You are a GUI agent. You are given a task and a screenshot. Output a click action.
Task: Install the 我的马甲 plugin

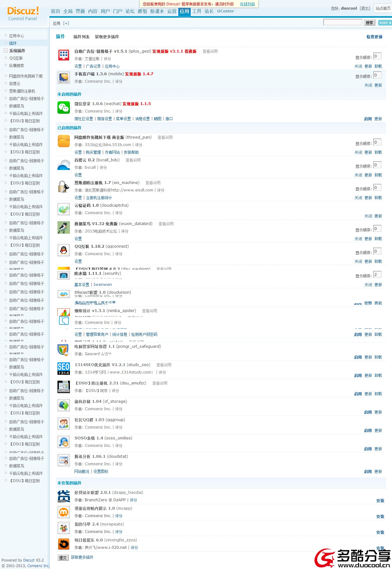tap(380, 532)
